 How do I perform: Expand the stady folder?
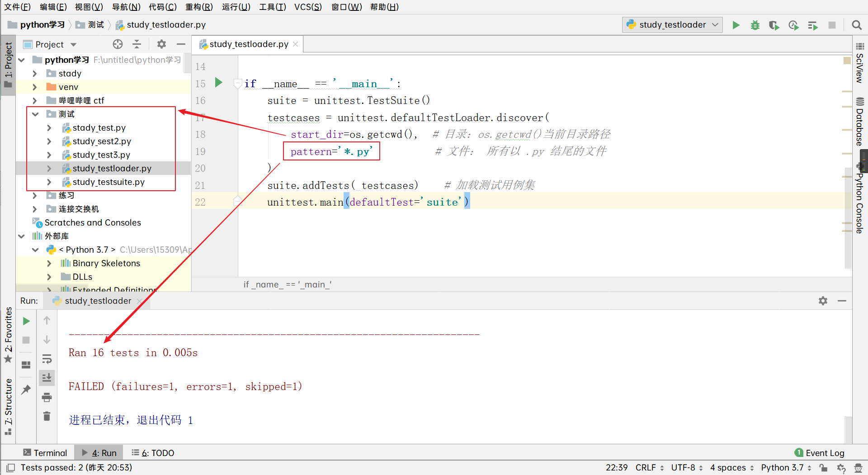(x=35, y=74)
